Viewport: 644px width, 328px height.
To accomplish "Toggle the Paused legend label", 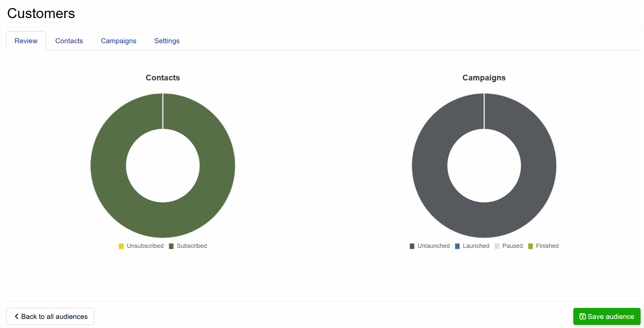I will [513, 246].
